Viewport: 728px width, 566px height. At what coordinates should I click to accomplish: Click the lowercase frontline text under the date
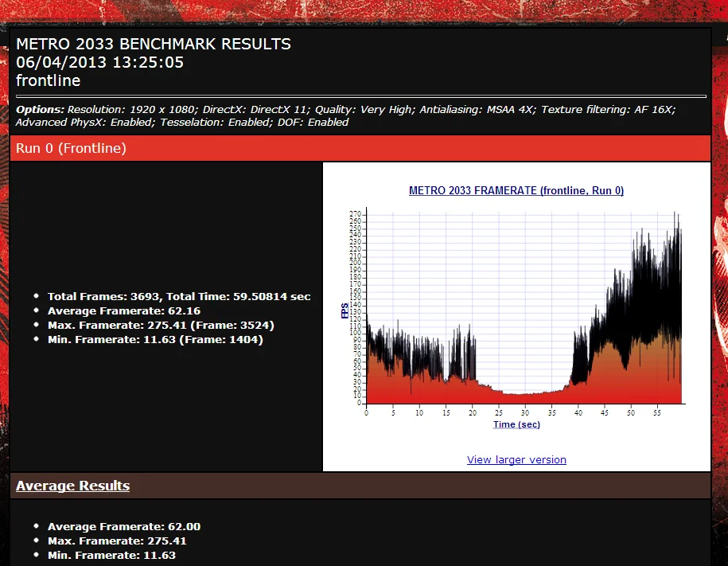49,80
